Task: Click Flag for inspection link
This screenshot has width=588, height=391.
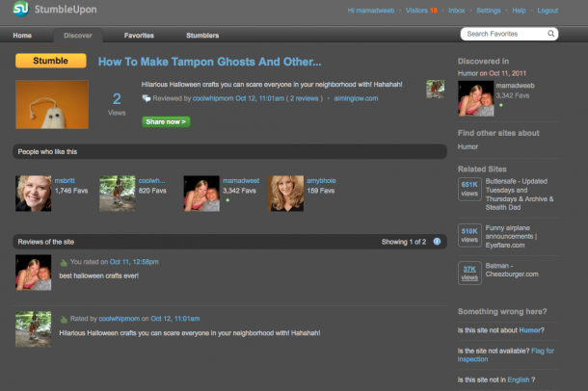Action: [x=505, y=355]
